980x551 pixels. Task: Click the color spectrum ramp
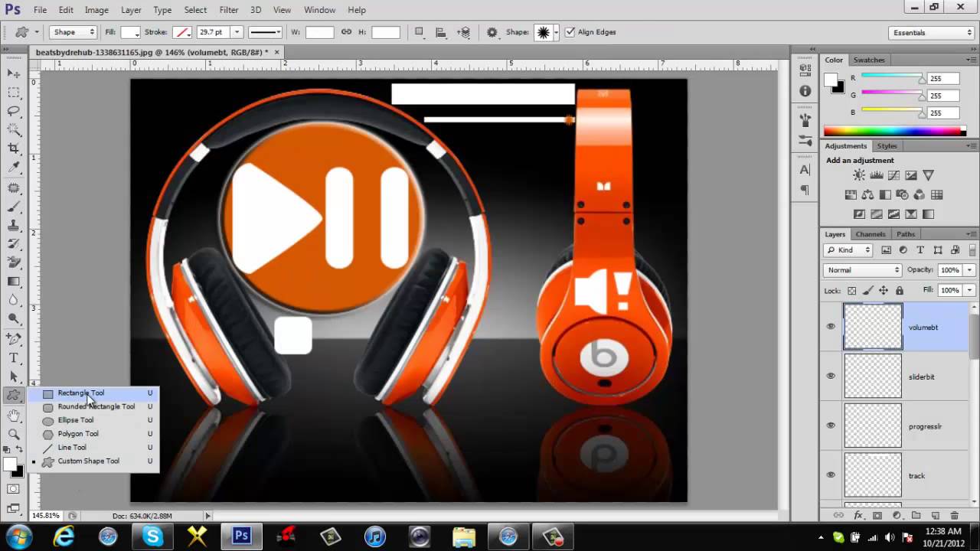[895, 131]
